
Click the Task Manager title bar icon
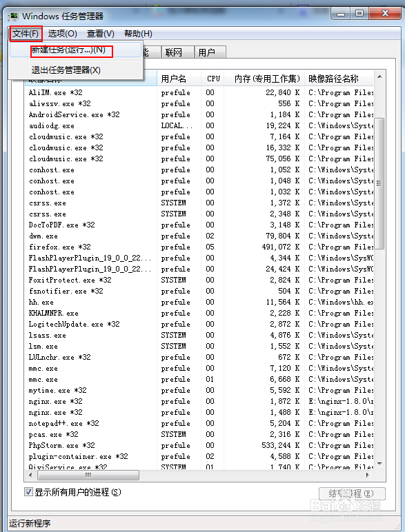tap(14, 16)
